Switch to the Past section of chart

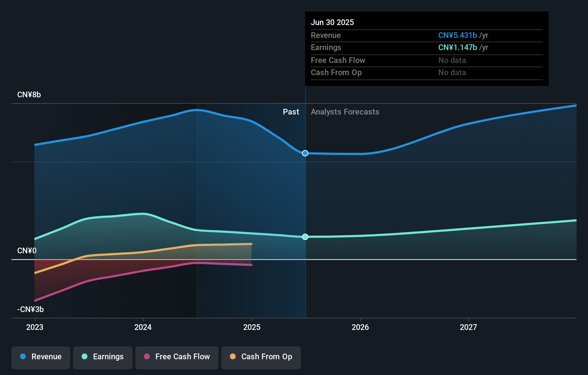coord(291,112)
